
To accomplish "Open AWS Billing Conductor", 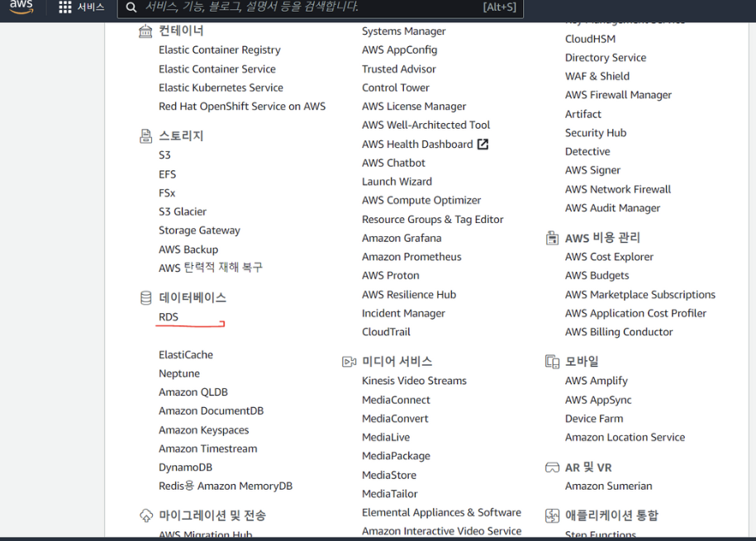I will (619, 332).
